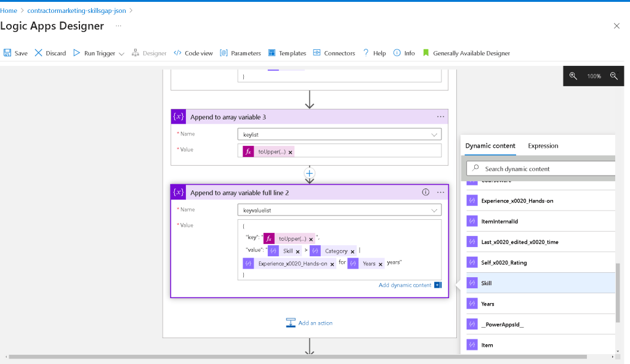This screenshot has height=364, width=630.
Task: Open Help from toolbar
Action: click(x=374, y=53)
